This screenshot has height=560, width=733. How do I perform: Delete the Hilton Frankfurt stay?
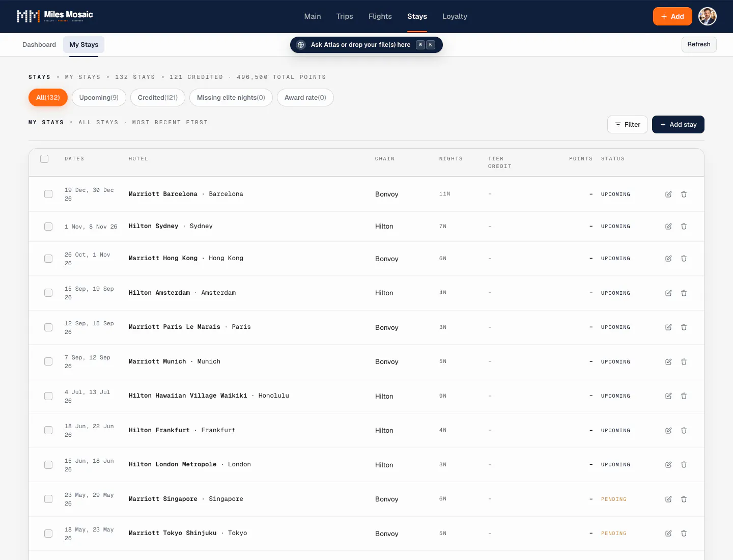tap(684, 430)
